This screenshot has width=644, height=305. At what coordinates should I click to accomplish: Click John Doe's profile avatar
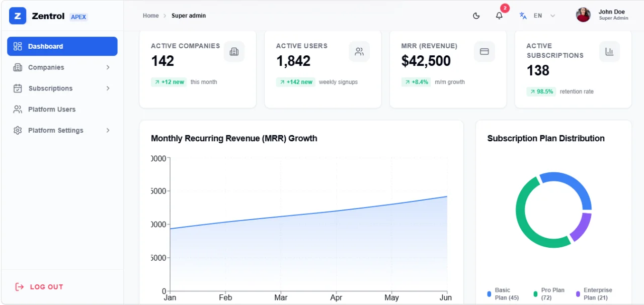tap(583, 15)
